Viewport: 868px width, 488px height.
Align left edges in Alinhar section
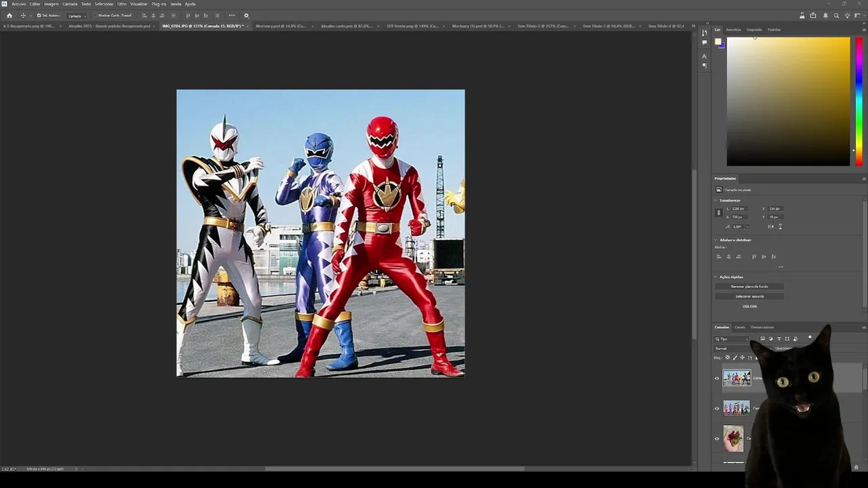tap(719, 256)
